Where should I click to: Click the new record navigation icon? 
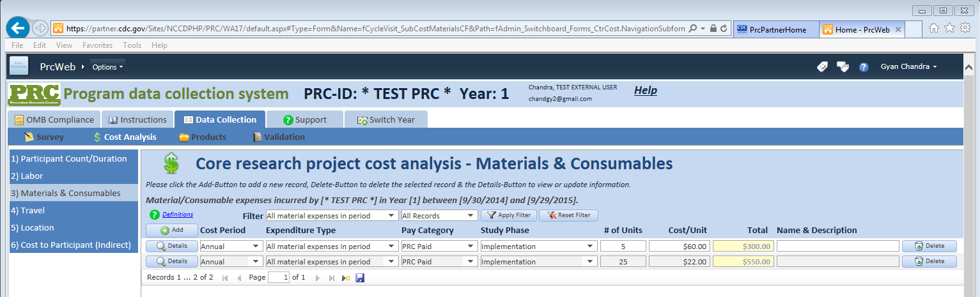[346, 278]
